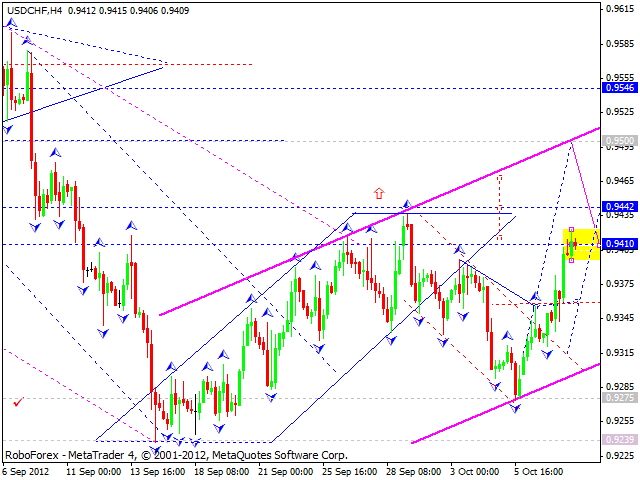Click the gray 0.9275 price label
Viewport: 640px width, 480px height.
click(x=619, y=398)
